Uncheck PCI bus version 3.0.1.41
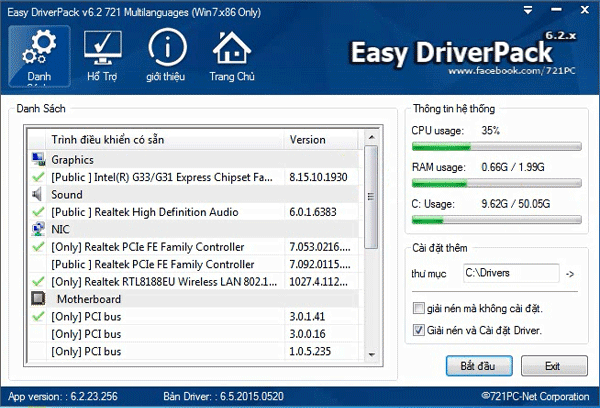 [x=38, y=317]
